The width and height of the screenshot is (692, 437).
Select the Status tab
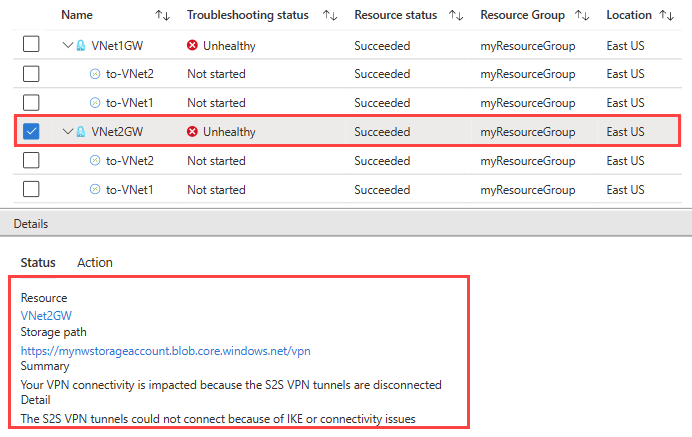click(38, 262)
